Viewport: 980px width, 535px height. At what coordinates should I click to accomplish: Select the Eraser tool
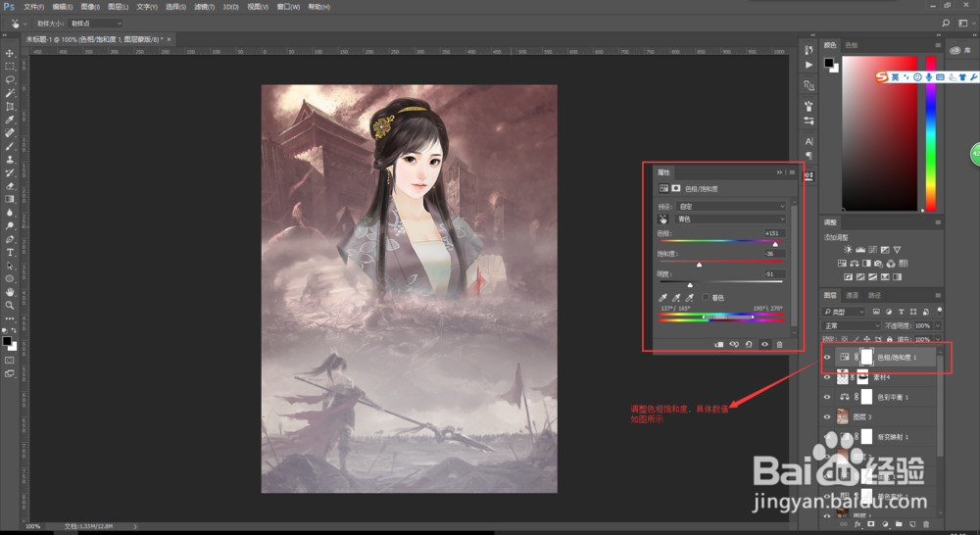coord(10,185)
